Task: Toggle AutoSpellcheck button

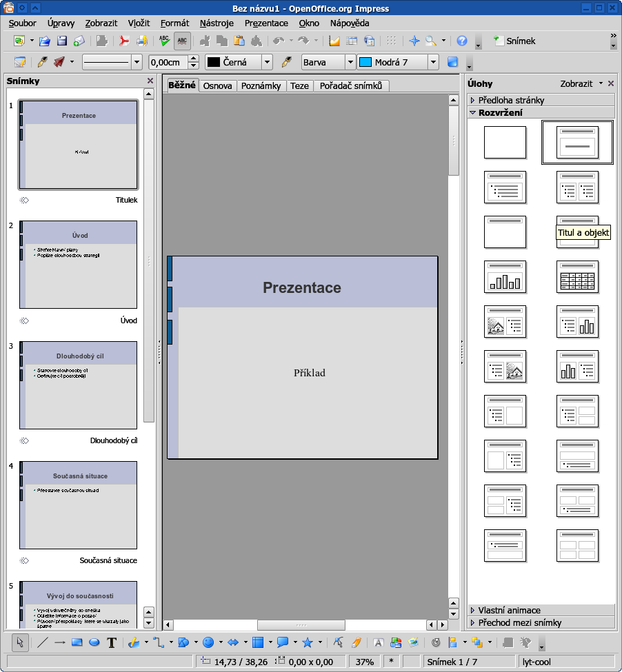Action: [x=182, y=41]
